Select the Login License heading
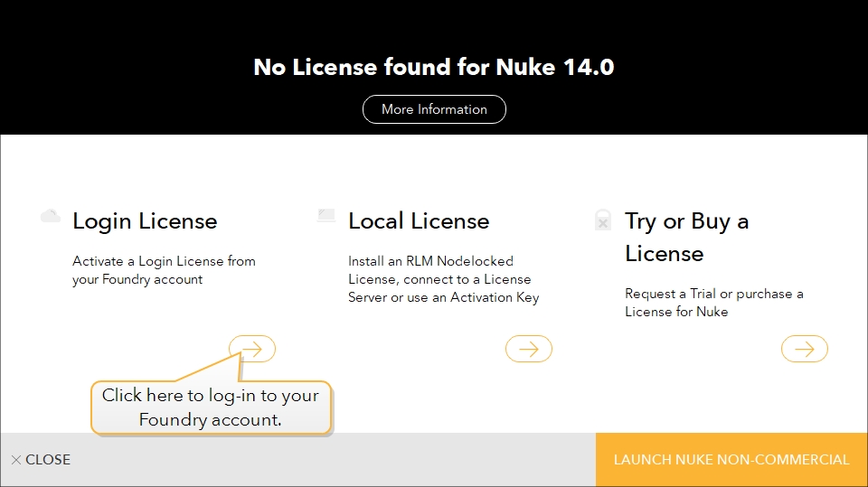The height and width of the screenshot is (487, 868). click(x=145, y=221)
